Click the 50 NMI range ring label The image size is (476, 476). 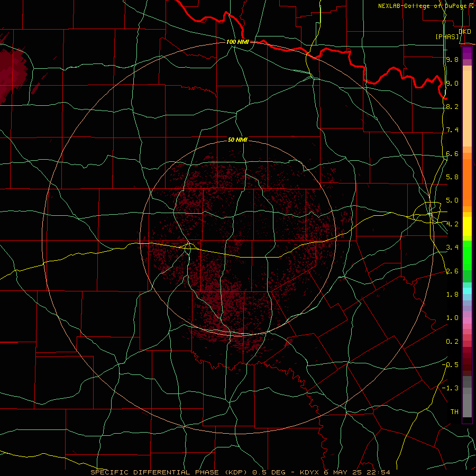237,140
